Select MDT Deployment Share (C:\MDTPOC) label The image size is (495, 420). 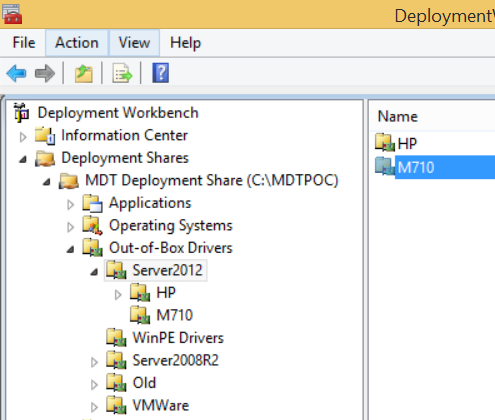[x=212, y=181]
